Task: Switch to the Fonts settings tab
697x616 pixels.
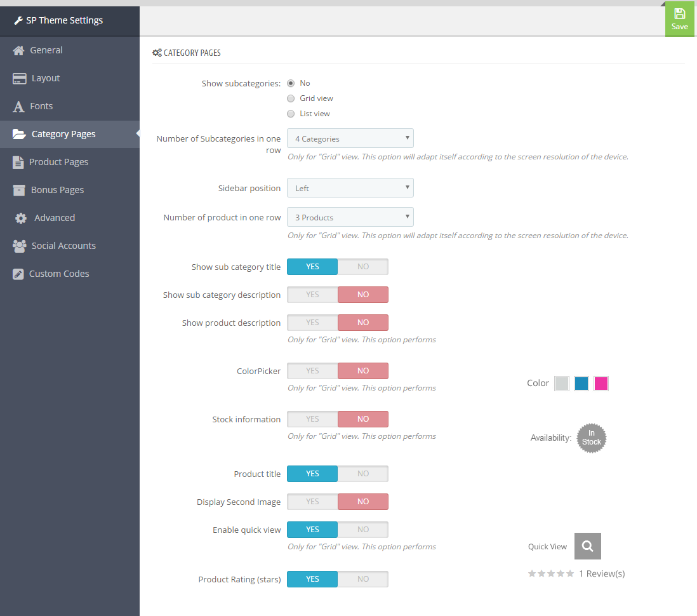Action: tap(70, 106)
